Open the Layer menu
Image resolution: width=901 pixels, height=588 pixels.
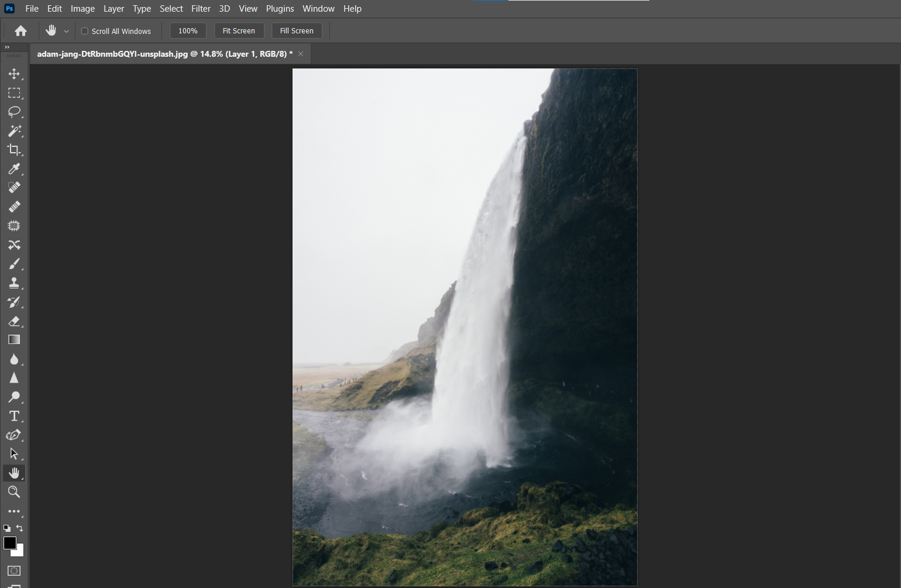114,9
